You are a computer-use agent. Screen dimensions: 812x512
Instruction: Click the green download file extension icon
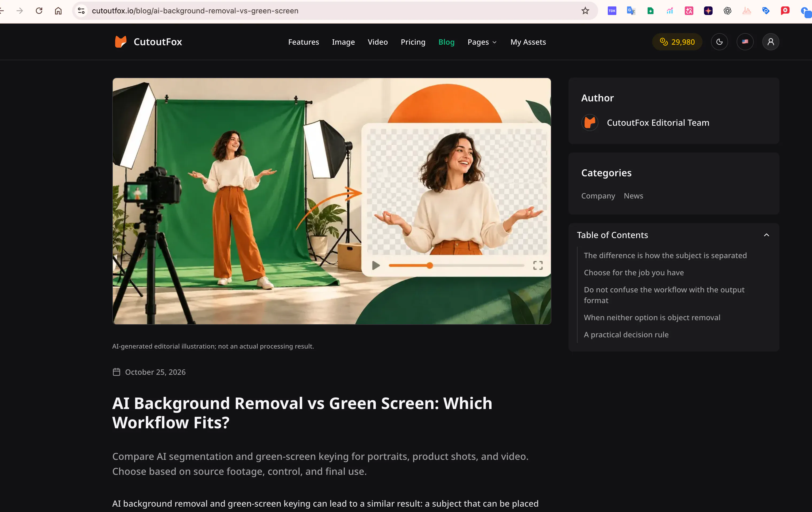[x=651, y=11]
